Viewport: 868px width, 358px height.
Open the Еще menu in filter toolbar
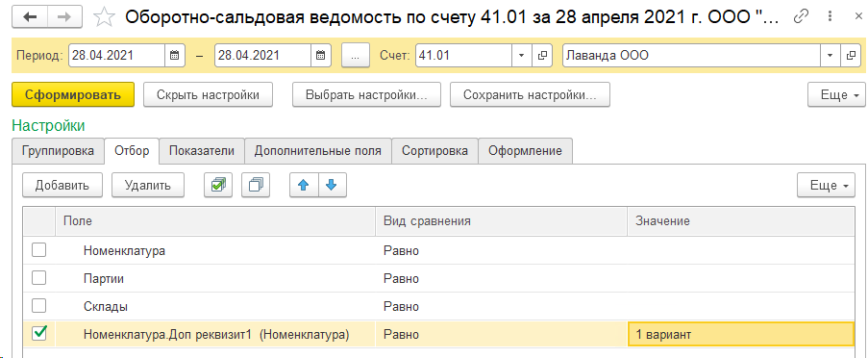coord(826,185)
